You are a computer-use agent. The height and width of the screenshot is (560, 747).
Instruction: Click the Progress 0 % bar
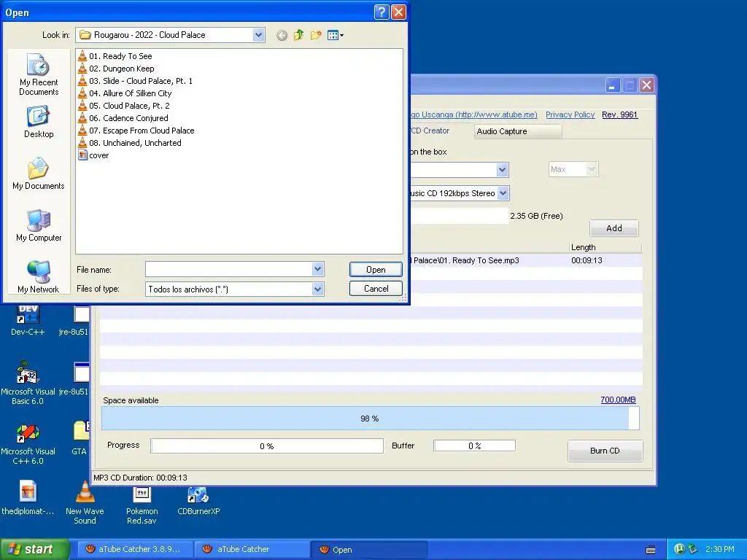(267, 446)
